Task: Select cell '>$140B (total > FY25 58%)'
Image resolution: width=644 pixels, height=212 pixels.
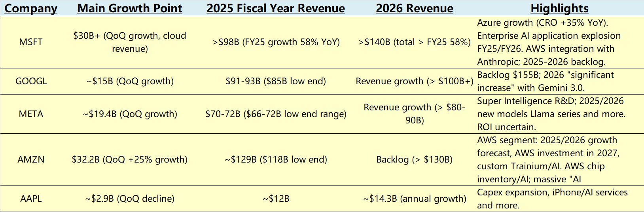Action: coord(415,42)
